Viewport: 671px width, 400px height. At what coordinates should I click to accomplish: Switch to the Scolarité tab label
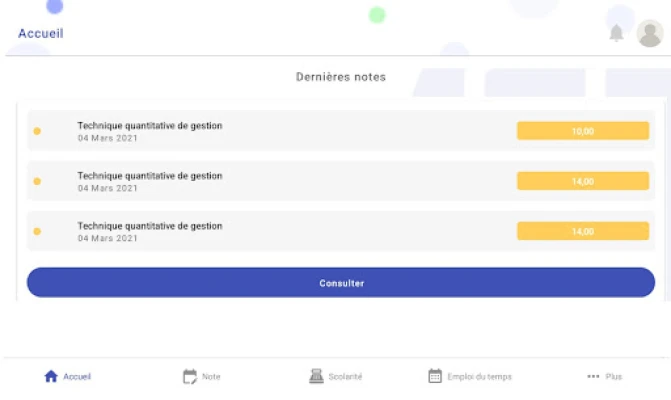click(345, 377)
